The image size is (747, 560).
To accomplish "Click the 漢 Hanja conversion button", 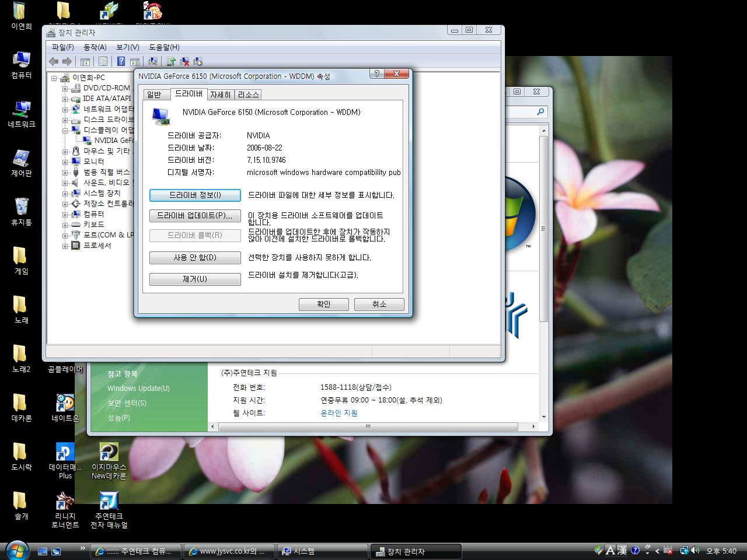I will click(x=622, y=550).
